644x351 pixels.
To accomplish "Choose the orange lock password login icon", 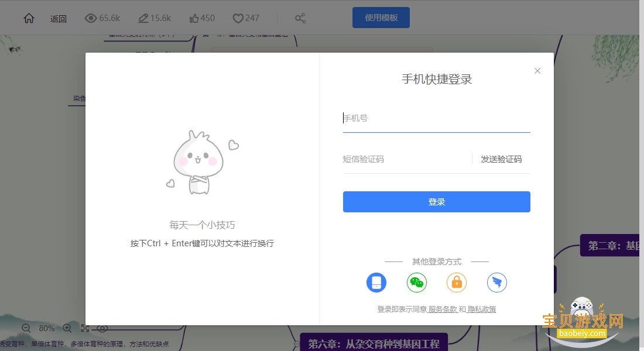I will 456,283.
